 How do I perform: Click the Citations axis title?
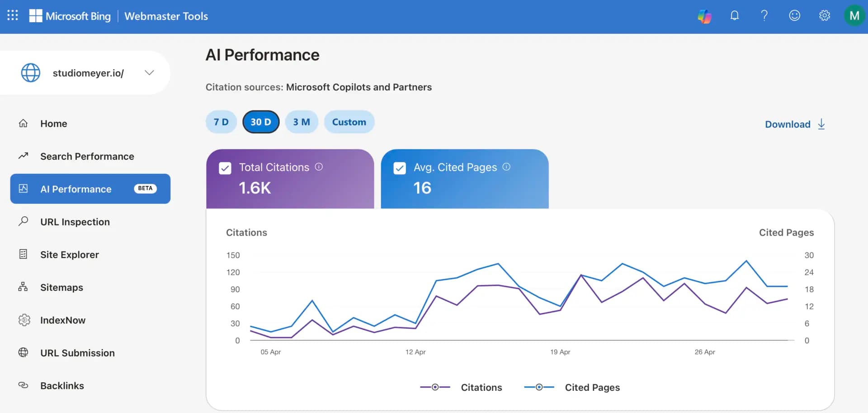pyautogui.click(x=246, y=232)
